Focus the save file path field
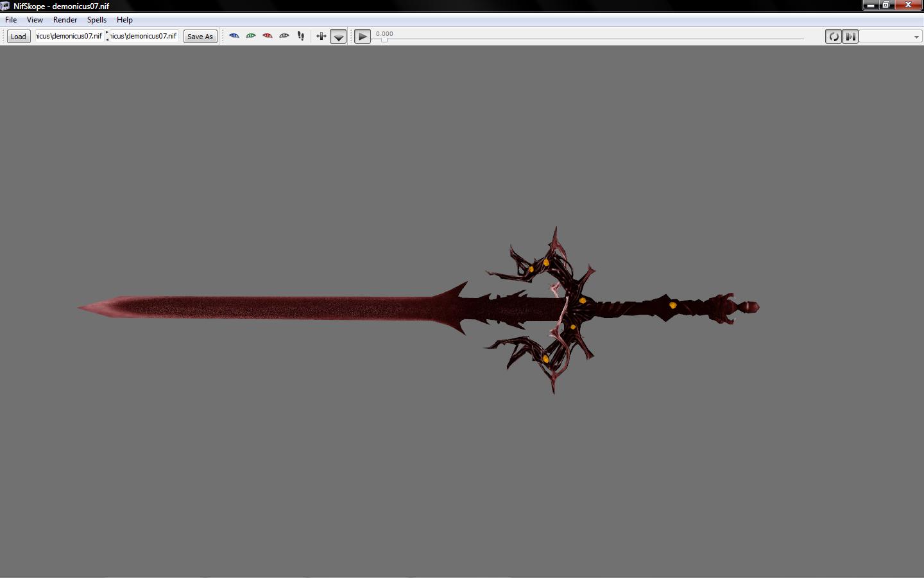 coord(144,36)
